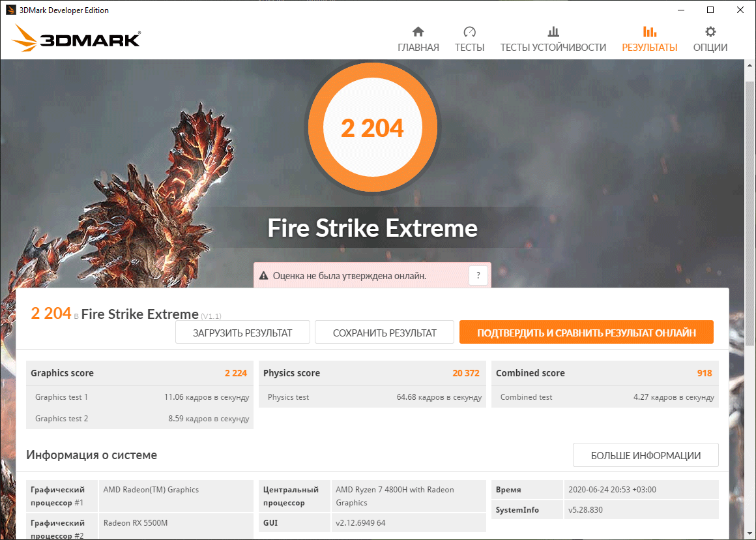This screenshot has height=540, width=756.
Task: Click the 11.06 кадров в секунду value
Action: pos(207,397)
